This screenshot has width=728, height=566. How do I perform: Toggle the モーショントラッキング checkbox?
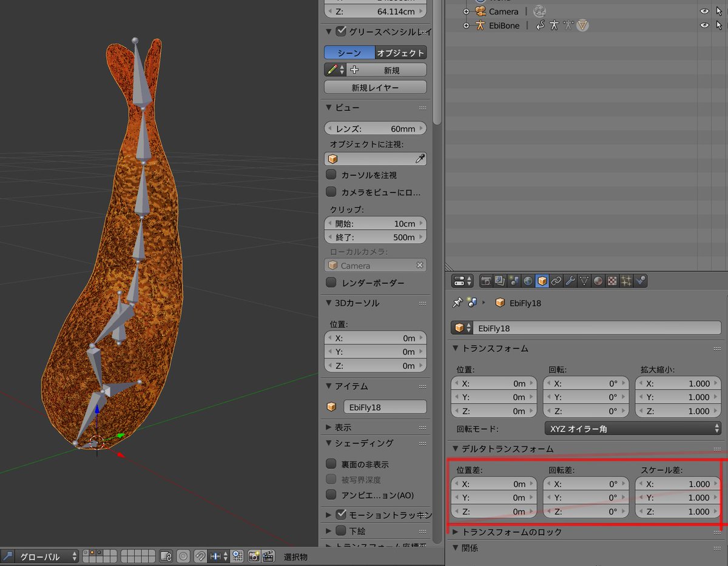pyautogui.click(x=341, y=514)
